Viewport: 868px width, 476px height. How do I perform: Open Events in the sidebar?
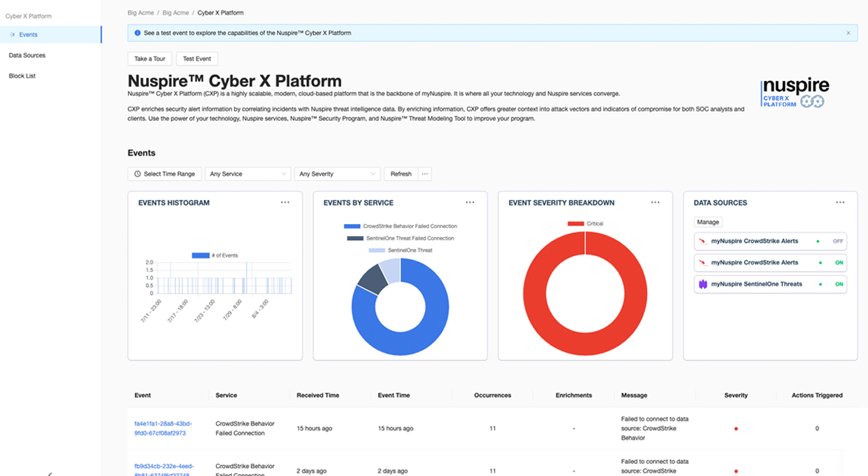(51, 34)
